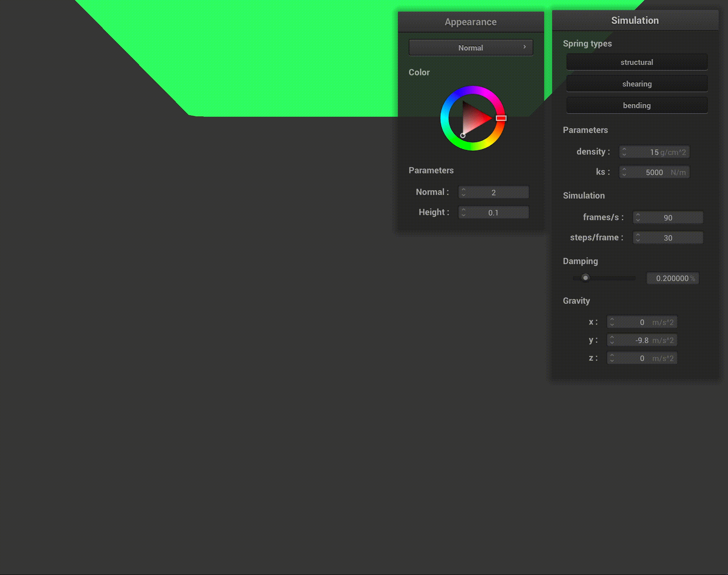Click the Simulation panel title bar
This screenshot has height=575, width=728.
(635, 21)
